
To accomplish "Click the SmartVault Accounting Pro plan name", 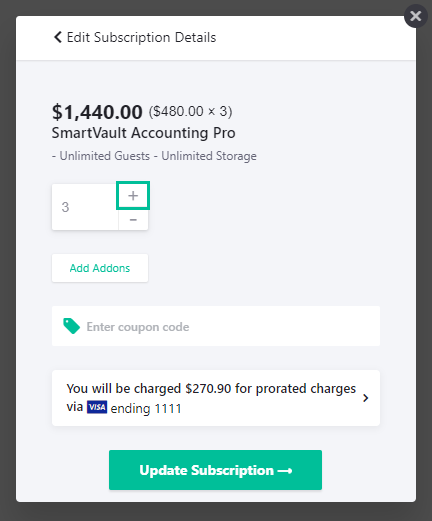I will pos(144,133).
